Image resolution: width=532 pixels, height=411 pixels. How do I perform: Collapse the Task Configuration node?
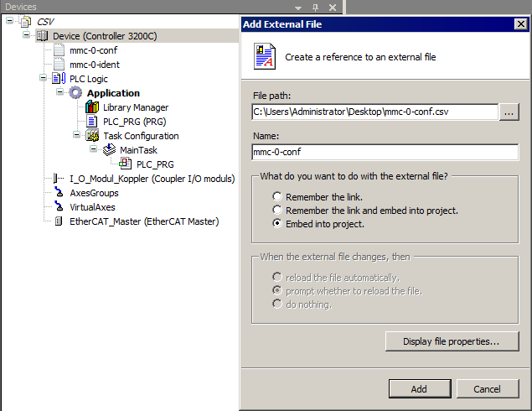(77, 135)
